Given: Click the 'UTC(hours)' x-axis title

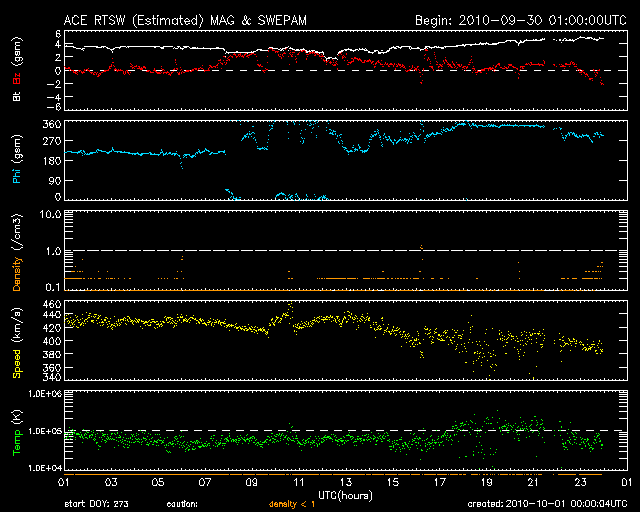Looking at the screenshot, I should 345,496.
